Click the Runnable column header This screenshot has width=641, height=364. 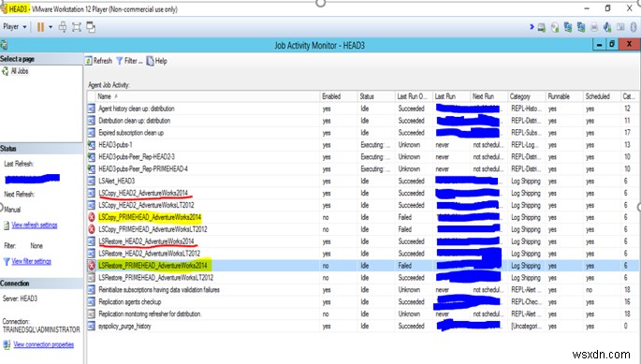[x=564, y=96]
